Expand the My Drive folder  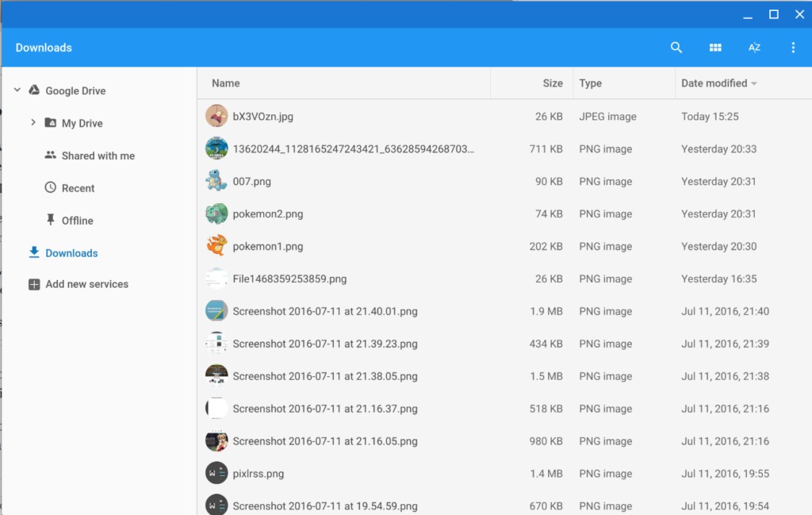(x=33, y=123)
